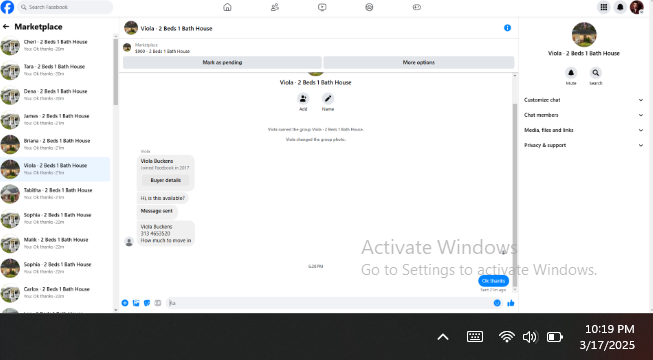The image size is (653, 360).
Task: Click the Viola header conversation title
Action: [x=176, y=28]
